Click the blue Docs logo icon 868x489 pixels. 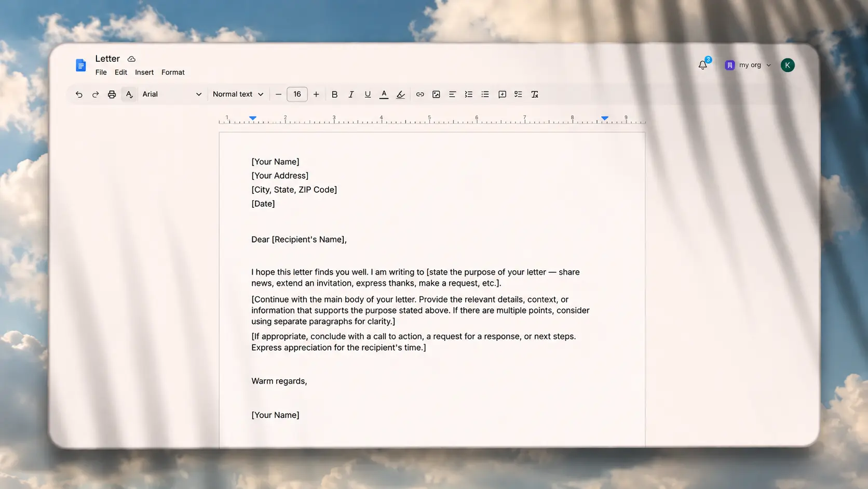(80, 65)
